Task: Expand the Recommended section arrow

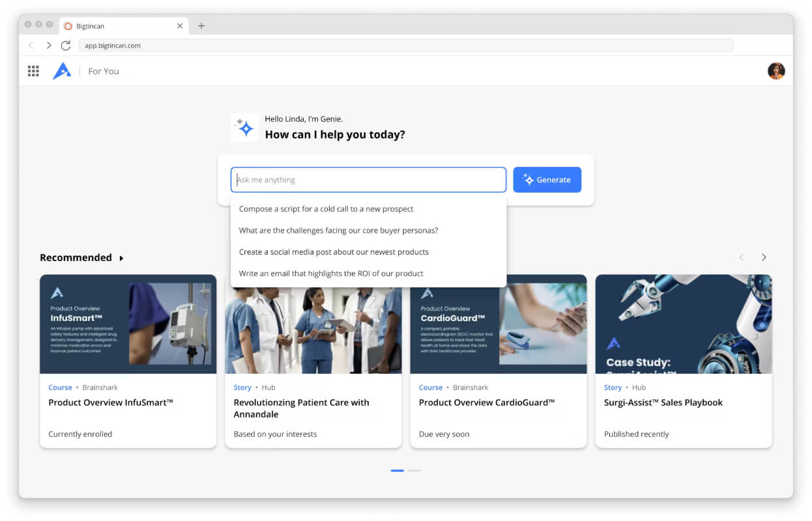Action: (121, 258)
